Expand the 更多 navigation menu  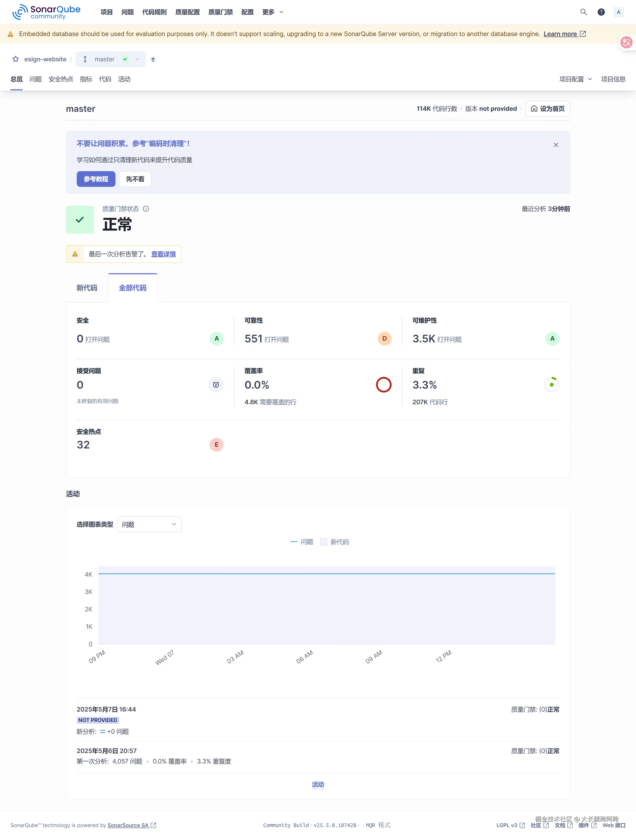(x=272, y=12)
